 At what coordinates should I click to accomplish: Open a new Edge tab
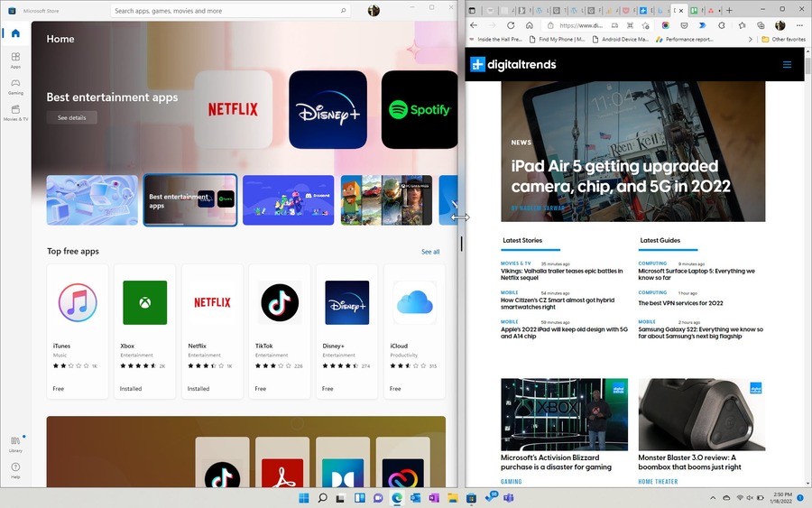click(729, 10)
